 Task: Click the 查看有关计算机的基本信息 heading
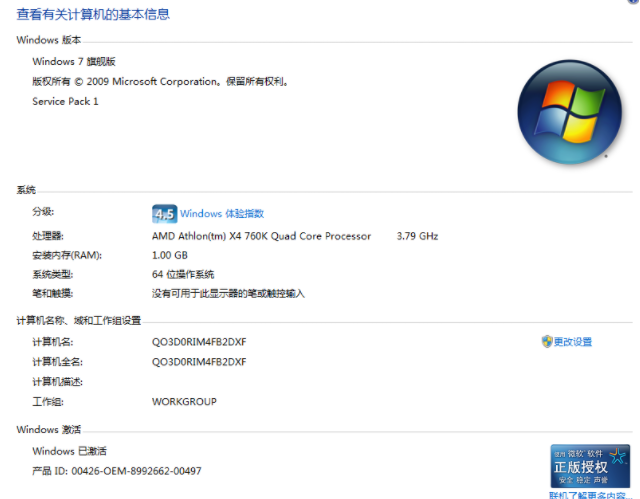coord(93,15)
